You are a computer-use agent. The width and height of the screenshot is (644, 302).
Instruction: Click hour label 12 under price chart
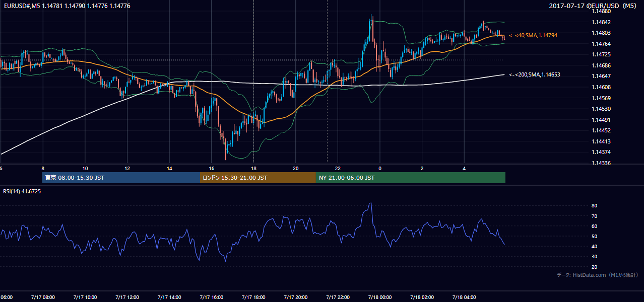pos(127,169)
